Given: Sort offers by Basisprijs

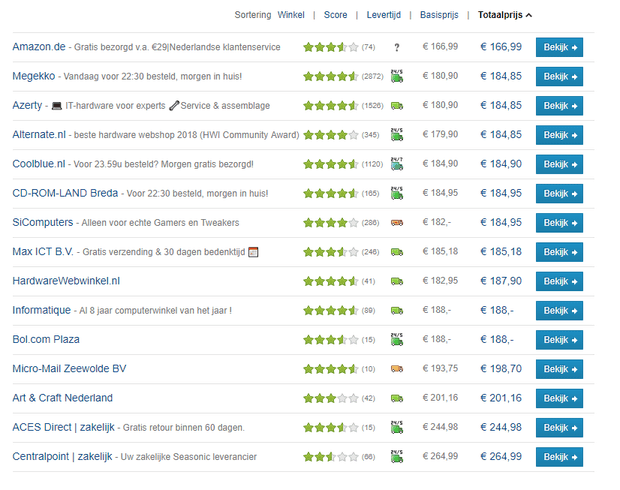Looking at the screenshot, I should point(439,15).
